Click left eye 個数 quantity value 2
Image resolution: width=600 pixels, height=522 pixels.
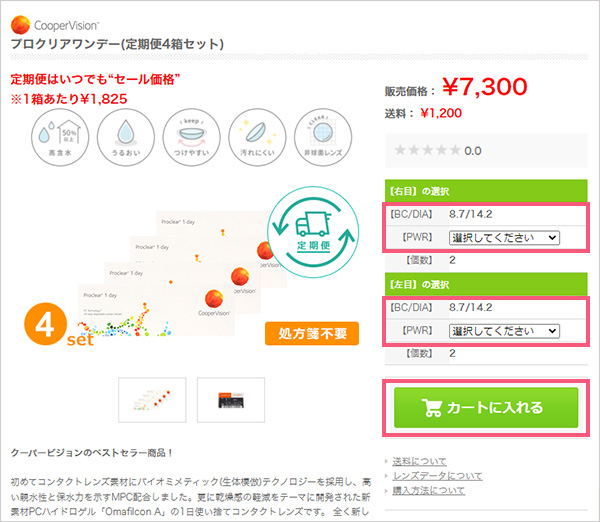(x=452, y=353)
